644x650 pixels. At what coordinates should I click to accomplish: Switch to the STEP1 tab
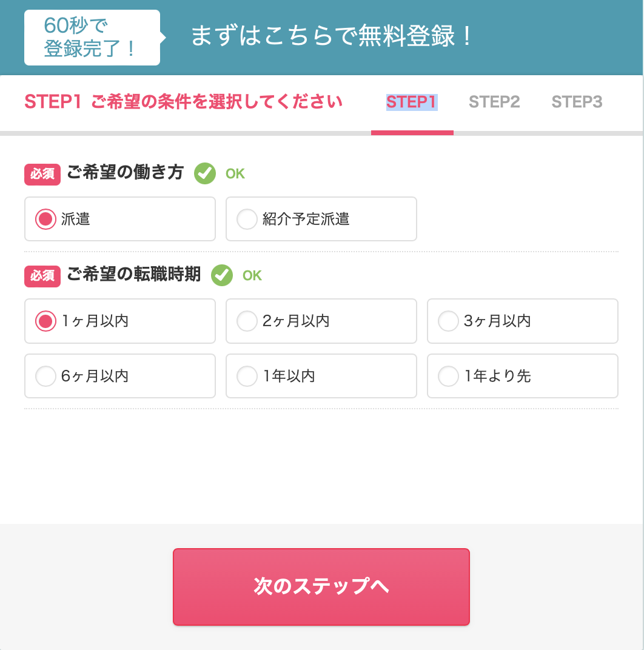(412, 102)
